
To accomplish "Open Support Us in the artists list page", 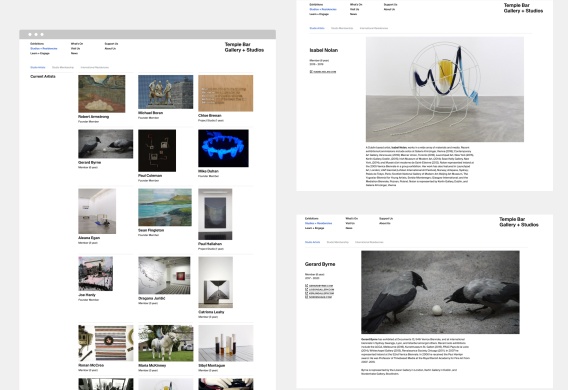I will tap(111, 44).
